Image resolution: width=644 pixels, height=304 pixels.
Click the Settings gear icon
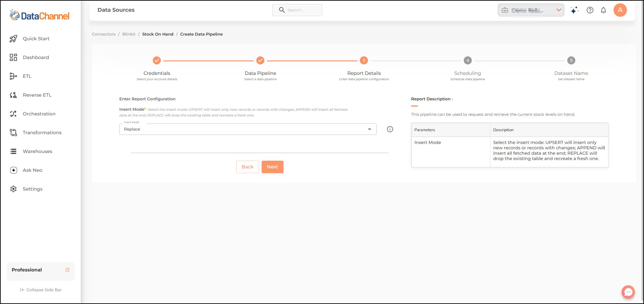tap(13, 189)
